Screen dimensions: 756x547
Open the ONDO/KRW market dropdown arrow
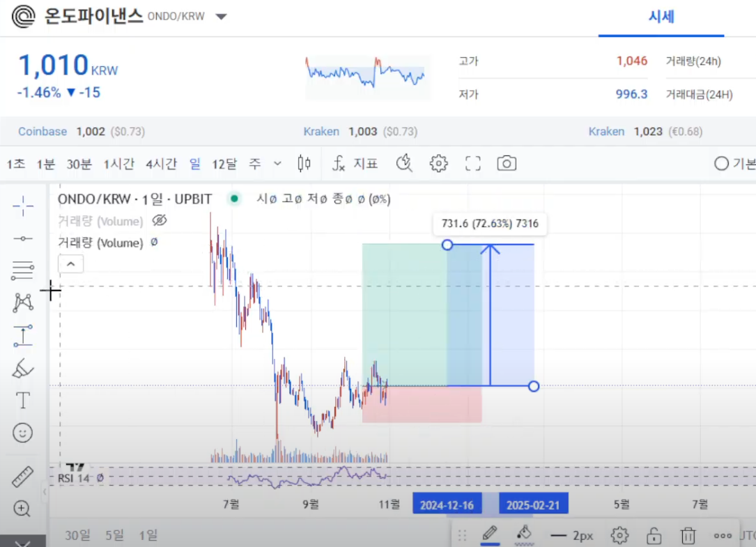click(221, 17)
